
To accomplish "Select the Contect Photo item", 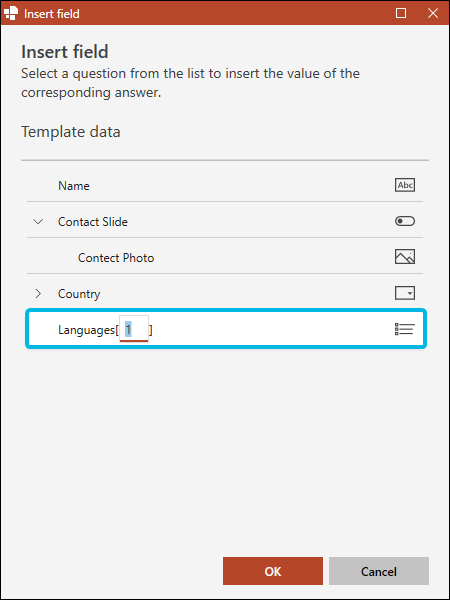I will click(116, 258).
